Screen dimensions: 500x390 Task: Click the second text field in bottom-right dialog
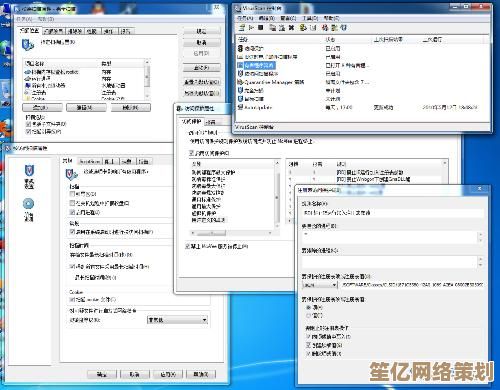click(392, 237)
